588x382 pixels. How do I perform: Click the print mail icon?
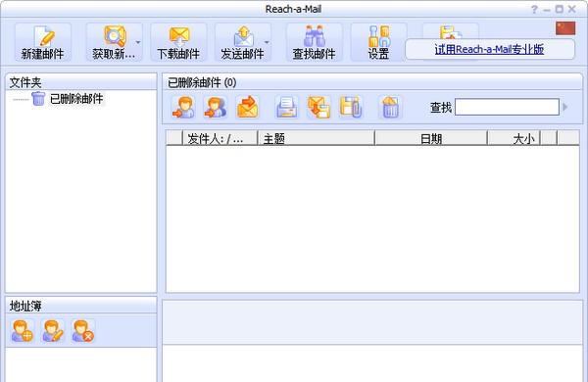click(x=287, y=107)
